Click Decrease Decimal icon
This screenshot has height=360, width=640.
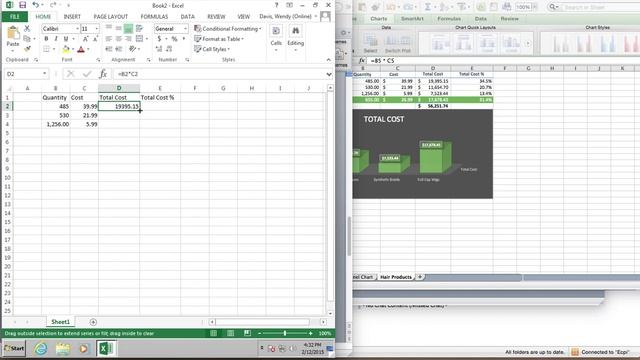(x=169, y=49)
